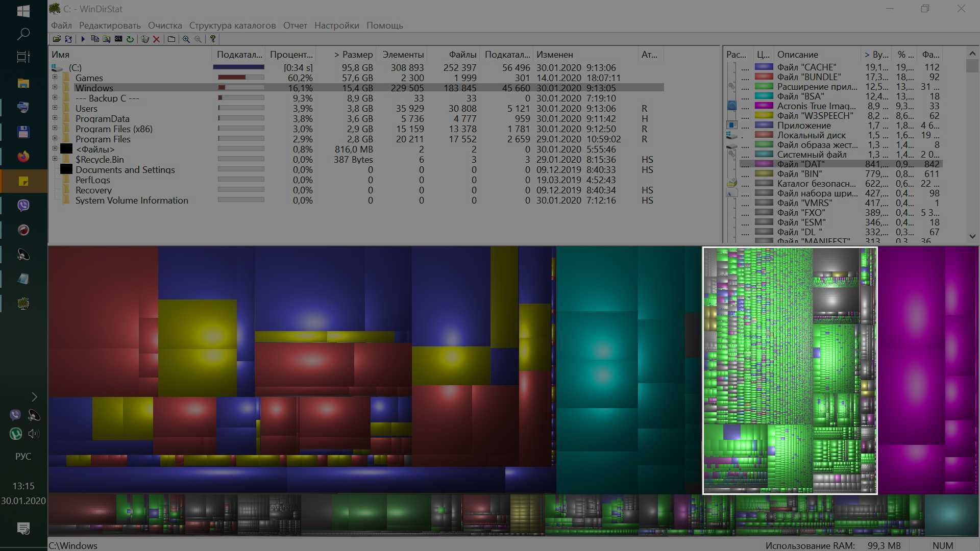
Task: Click the Zoom In magnifier icon
Action: [x=186, y=39]
